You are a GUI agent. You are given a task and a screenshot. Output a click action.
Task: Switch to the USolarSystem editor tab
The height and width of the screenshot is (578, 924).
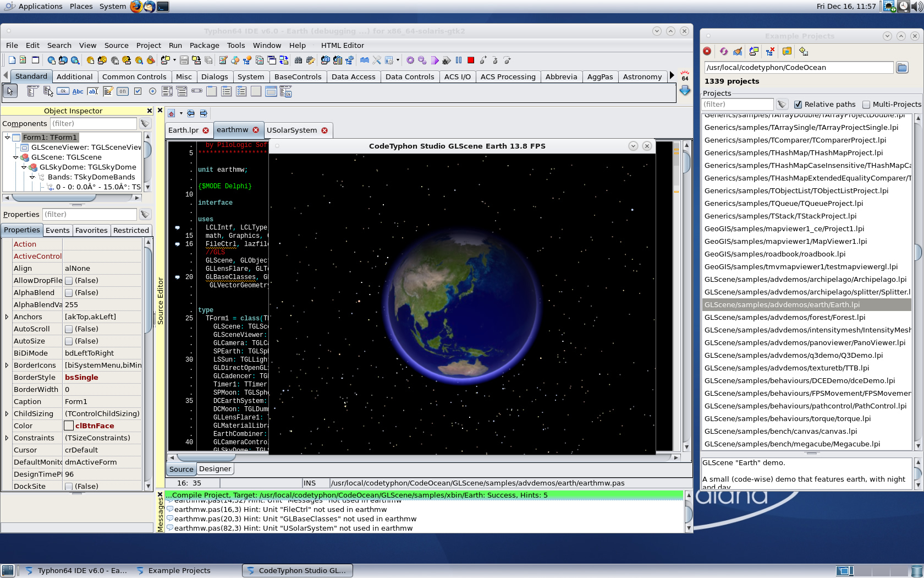pyautogui.click(x=297, y=130)
